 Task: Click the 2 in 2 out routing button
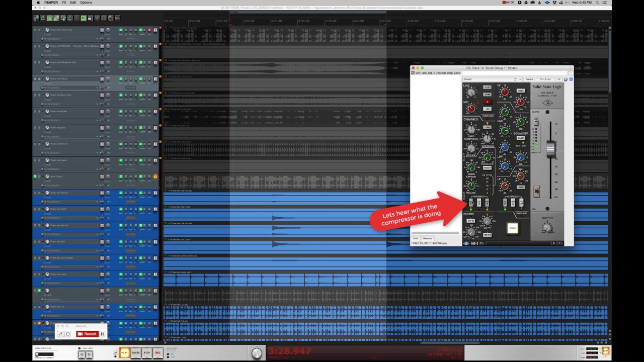[x=545, y=79]
